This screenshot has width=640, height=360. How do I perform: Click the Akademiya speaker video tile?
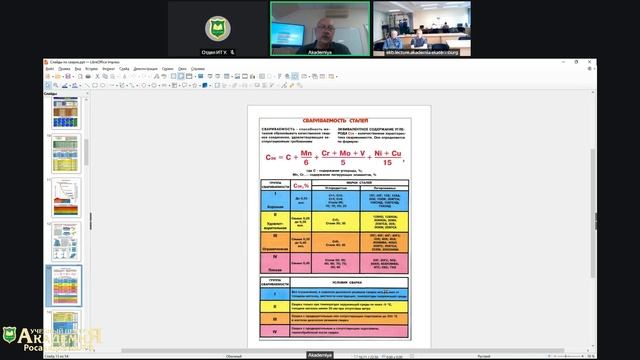click(320, 29)
